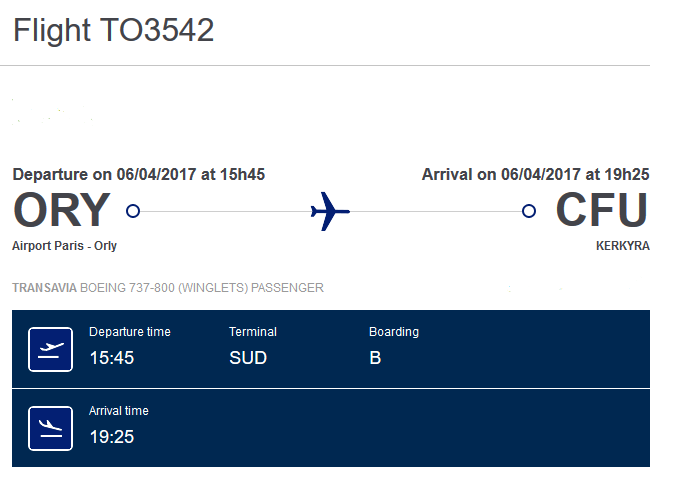Click the circle marker next to CFU
Viewport: 675px width, 480px height.
529,211
